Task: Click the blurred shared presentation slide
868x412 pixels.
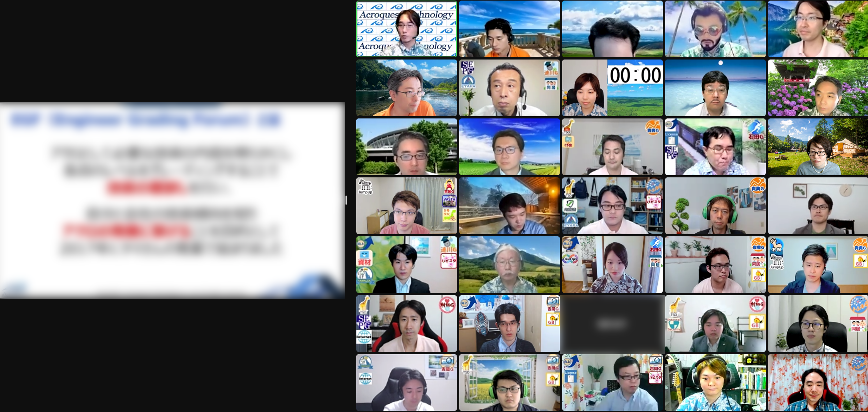Action: point(172,200)
